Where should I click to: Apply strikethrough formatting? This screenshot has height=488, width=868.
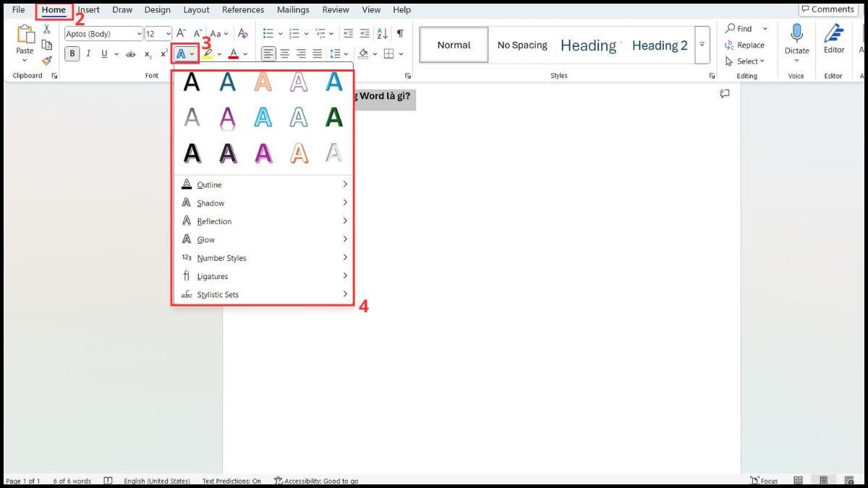130,53
